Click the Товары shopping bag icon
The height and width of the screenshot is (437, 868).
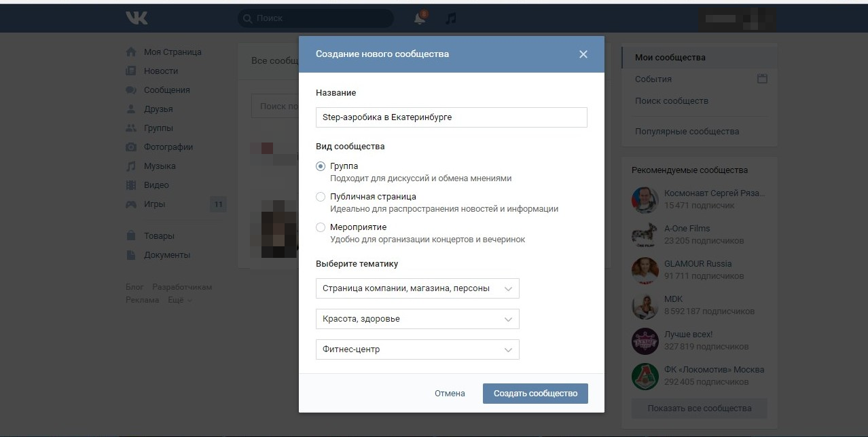(x=131, y=236)
